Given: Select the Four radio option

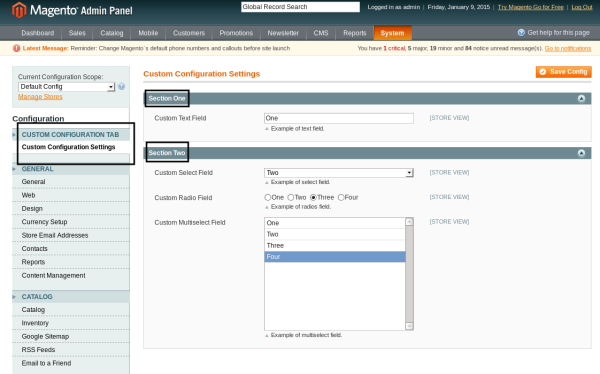Looking at the screenshot, I should pos(341,198).
